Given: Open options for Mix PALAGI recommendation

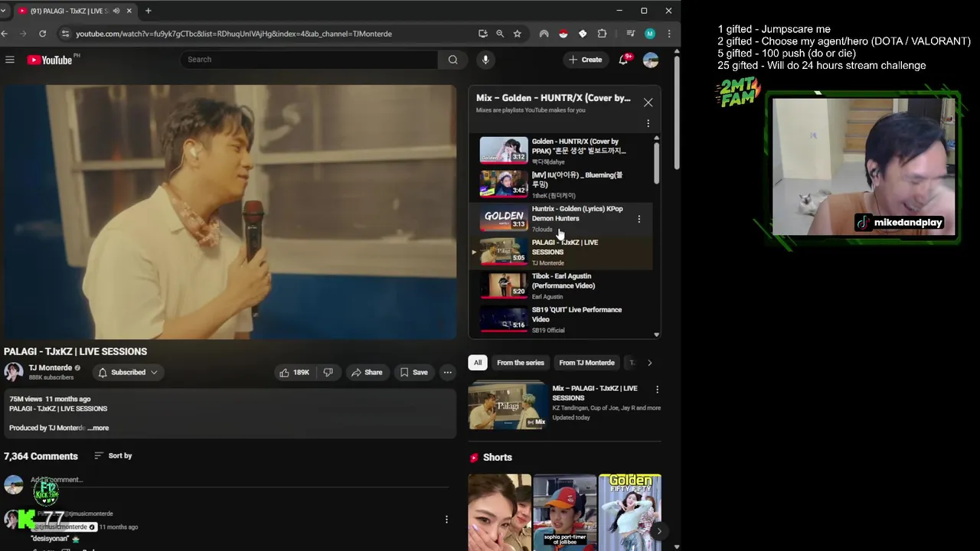Looking at the screenshot, I should pyautogui.click(x=657, y=390).
